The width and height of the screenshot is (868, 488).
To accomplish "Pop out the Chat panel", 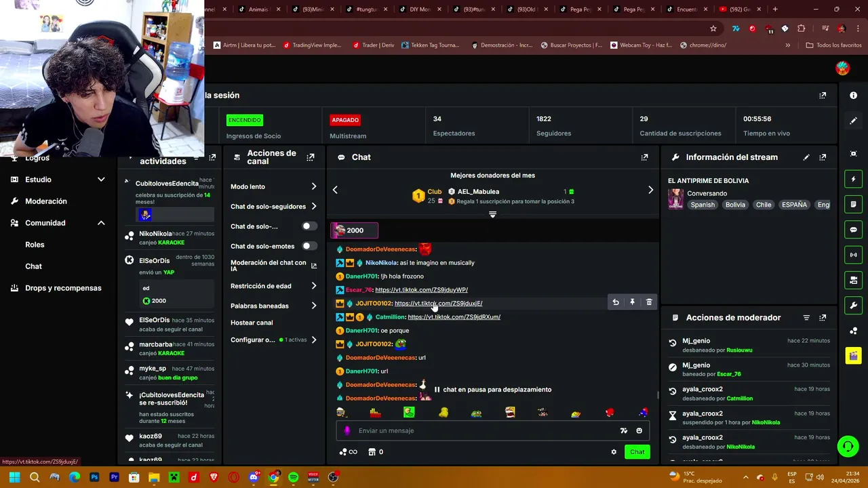I will pyautogui.click(x=644, y=157).
